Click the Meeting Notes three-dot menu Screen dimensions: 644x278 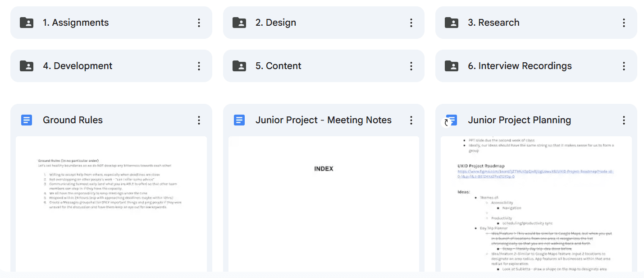[411, 120]
